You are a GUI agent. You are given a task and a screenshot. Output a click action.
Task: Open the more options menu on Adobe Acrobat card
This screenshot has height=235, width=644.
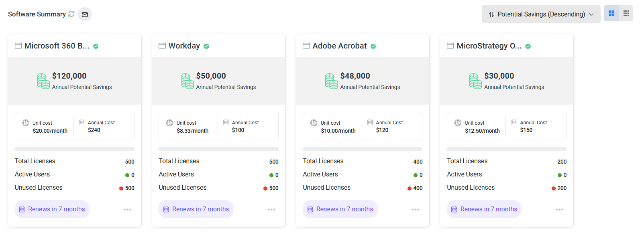click(416, 209)
